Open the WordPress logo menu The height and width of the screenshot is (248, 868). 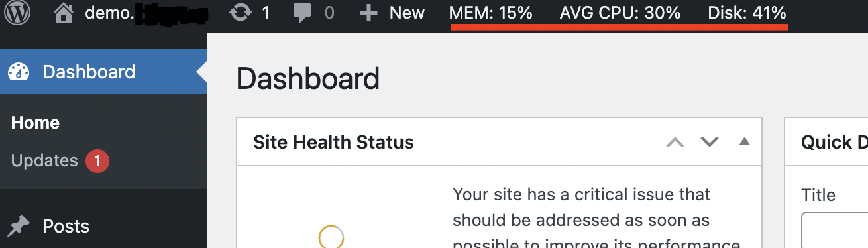click(x=17, y=12)
